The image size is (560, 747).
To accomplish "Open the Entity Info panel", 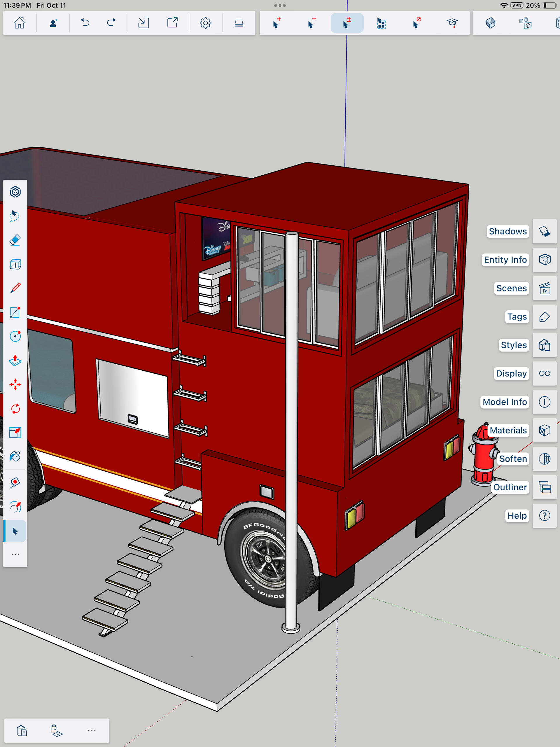I will click(545, 260).
